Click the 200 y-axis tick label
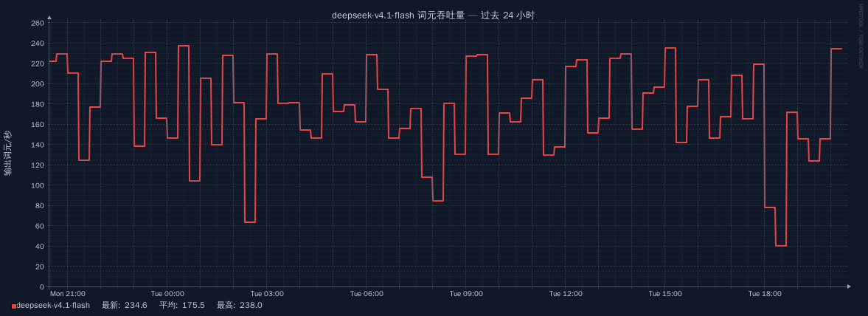The height and width of the screenshot is (316, 868). click(x=38, y=83)
